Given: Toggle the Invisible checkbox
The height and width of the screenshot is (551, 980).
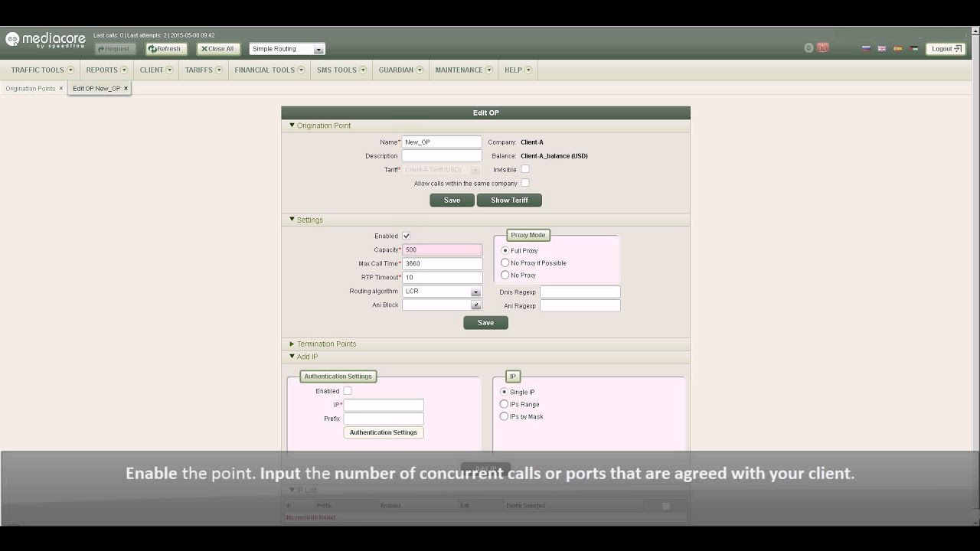Looking at the screenshot, I should 525,169.
